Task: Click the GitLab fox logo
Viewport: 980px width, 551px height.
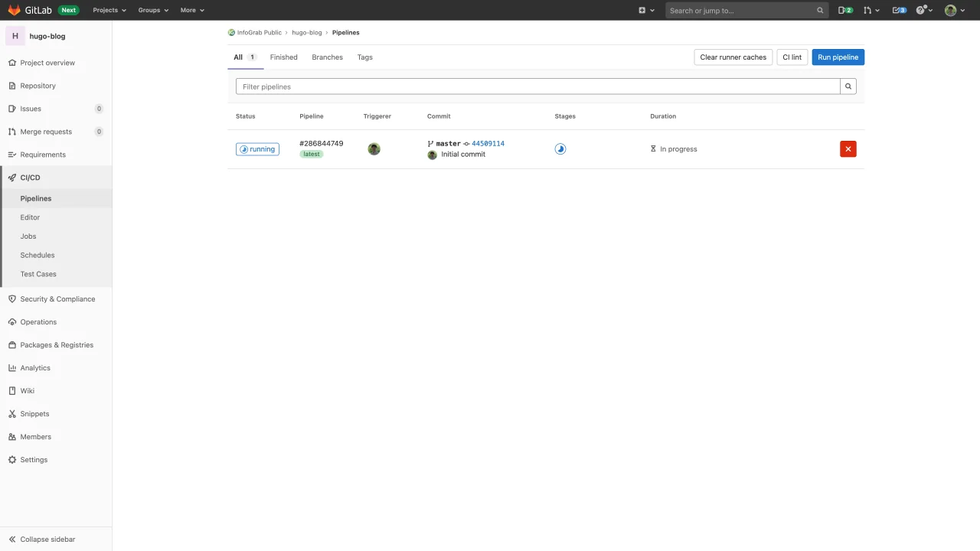Action: (14, 10)
